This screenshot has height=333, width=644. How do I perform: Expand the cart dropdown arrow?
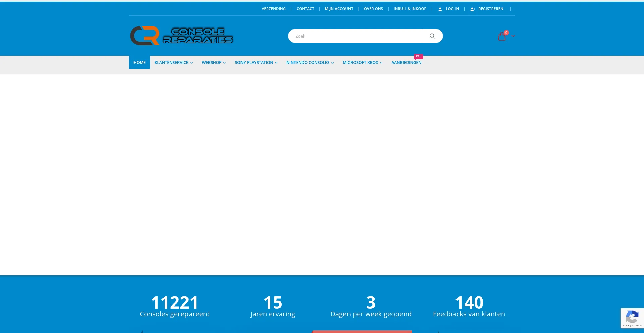[x=513, y=36]
